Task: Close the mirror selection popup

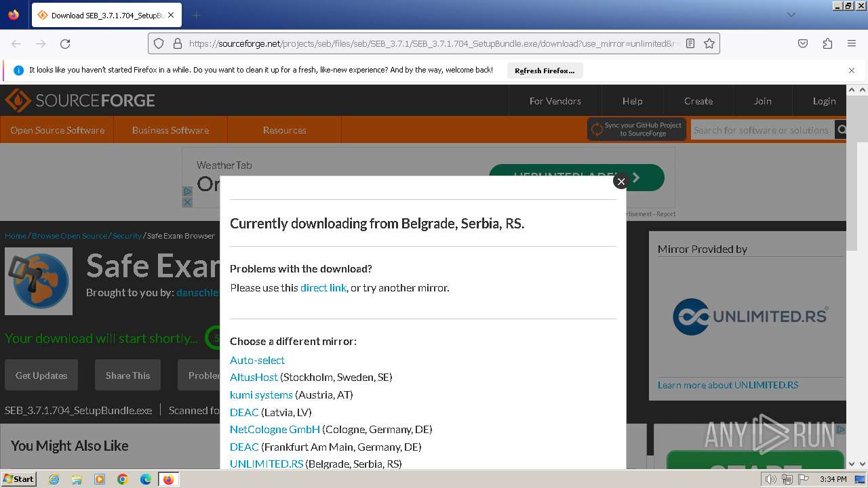Action: tap(620, 181)
